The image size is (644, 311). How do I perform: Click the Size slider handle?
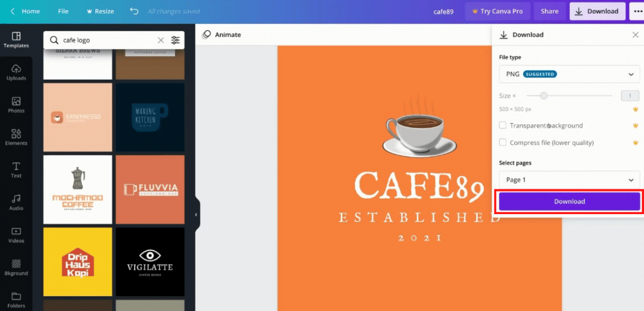click(x=544, y=96)
